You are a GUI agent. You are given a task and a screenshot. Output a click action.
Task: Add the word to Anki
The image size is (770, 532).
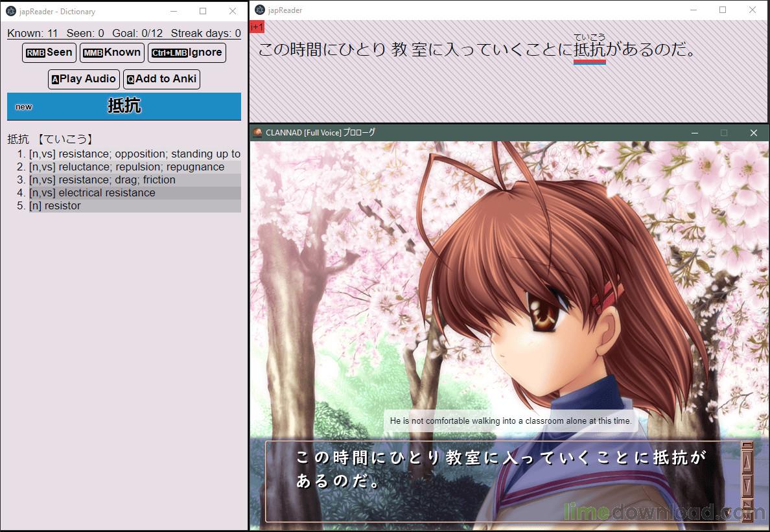coord(161,79)
